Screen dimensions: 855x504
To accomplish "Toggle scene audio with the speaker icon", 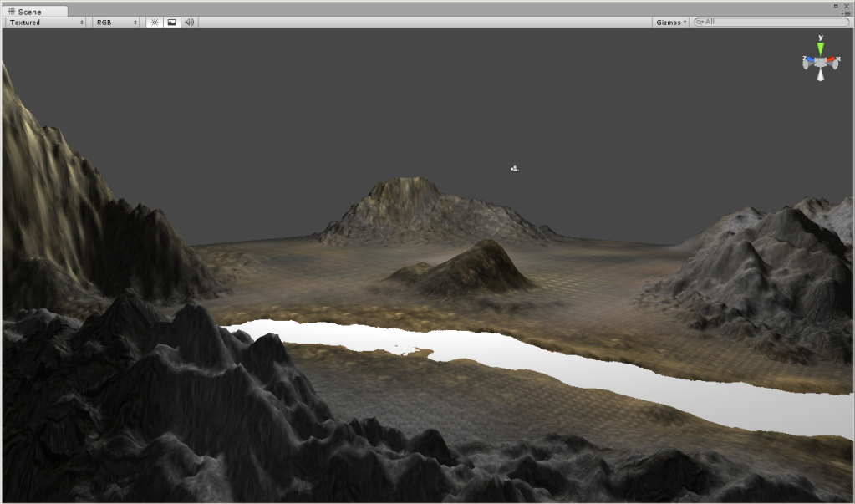I will (x=190, y=23).
